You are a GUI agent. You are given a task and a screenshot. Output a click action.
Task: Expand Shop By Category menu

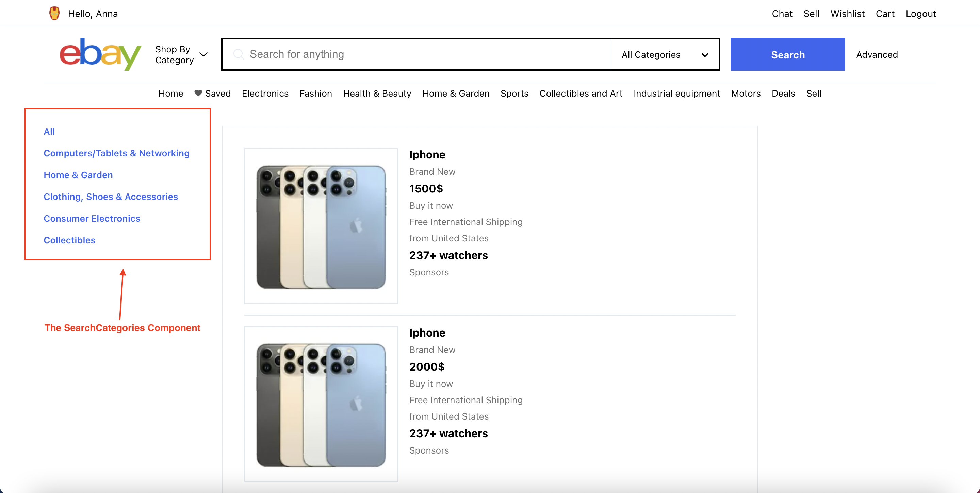[x=182, y=54]
